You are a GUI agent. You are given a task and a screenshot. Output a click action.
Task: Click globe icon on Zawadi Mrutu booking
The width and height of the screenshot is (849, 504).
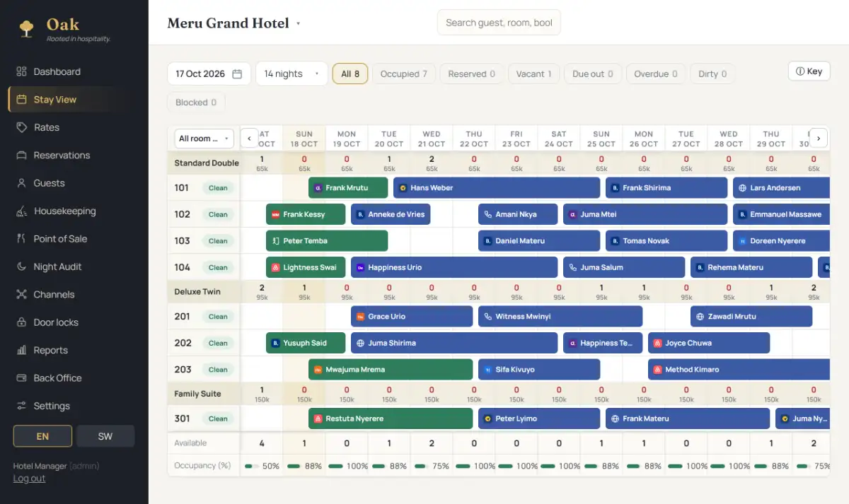[x=700, y=317]
